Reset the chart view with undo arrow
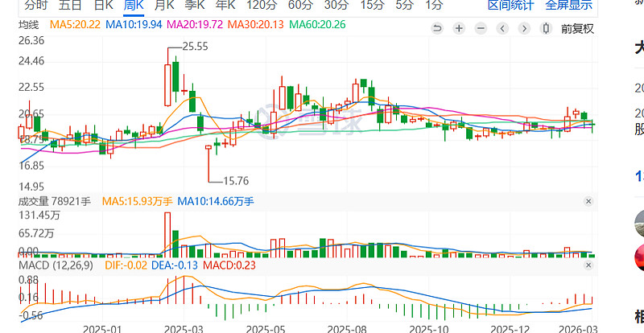The width and height of the screenshot is (644, 333). (437, 29)
